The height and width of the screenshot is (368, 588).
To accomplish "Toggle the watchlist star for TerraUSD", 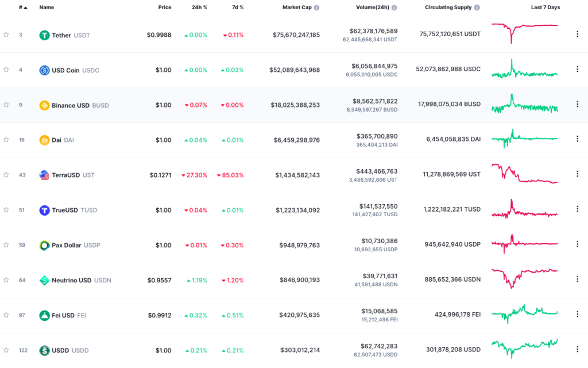I will pyautogui.click(x=6, y=175).
